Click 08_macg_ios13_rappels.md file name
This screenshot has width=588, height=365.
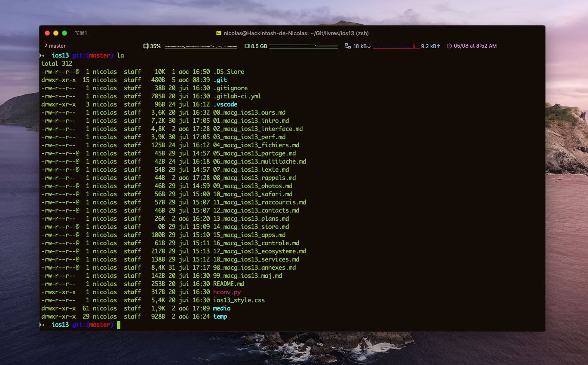point(254,178)
